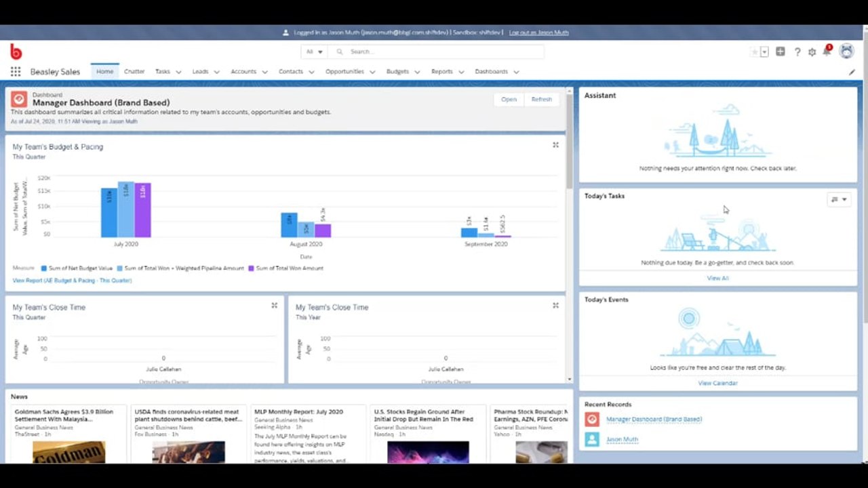Click the Jason Muth recent record icon

pyautogui.click(x=592, y=439)
